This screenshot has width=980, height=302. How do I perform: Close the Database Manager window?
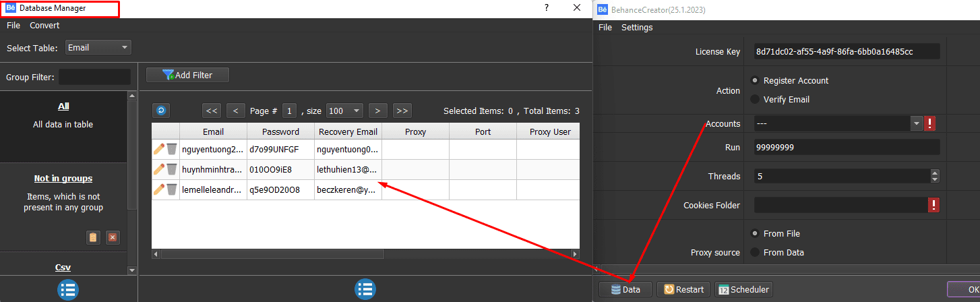pos(577,7)
